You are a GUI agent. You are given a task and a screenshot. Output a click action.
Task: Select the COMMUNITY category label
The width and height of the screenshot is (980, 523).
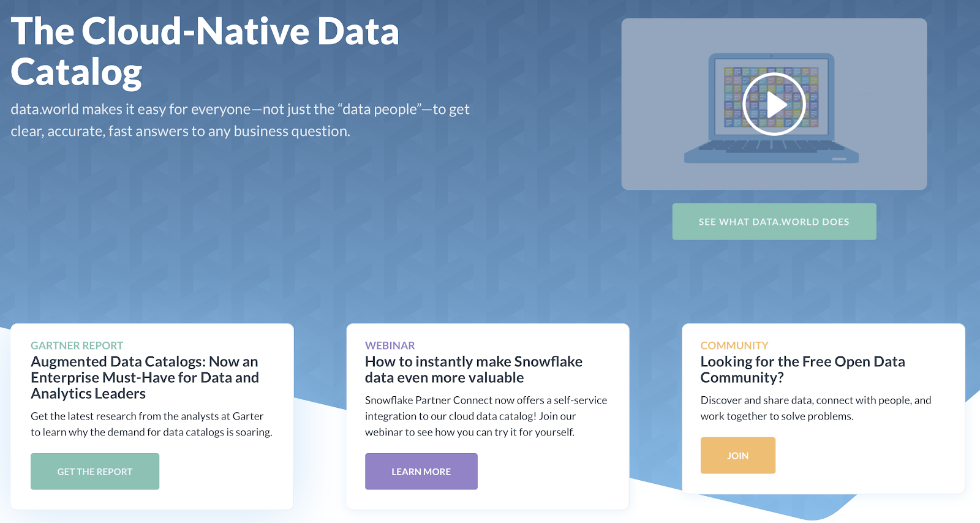tap(734, 345)
